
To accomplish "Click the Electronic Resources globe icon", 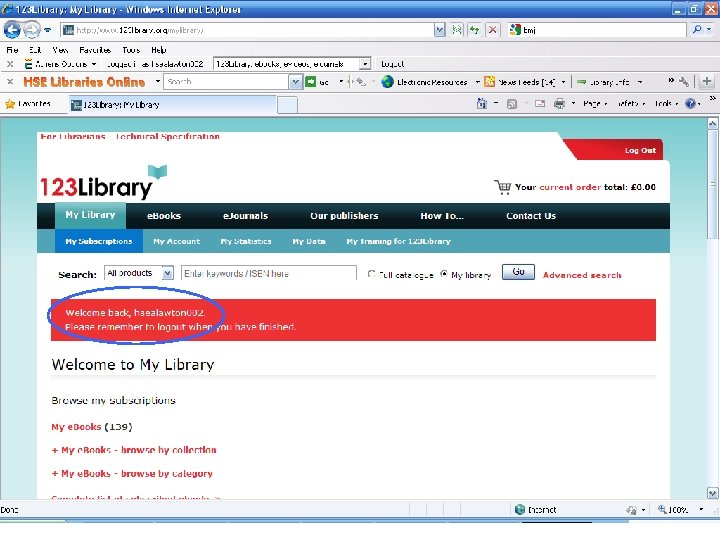I will pos(388,82).
